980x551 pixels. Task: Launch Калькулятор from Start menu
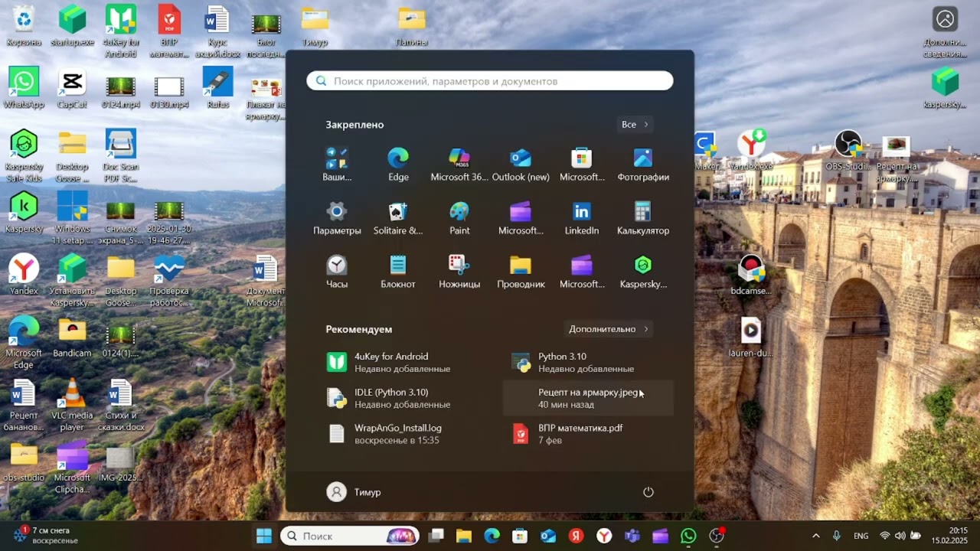pyautogui.click(x=643, y=217)
